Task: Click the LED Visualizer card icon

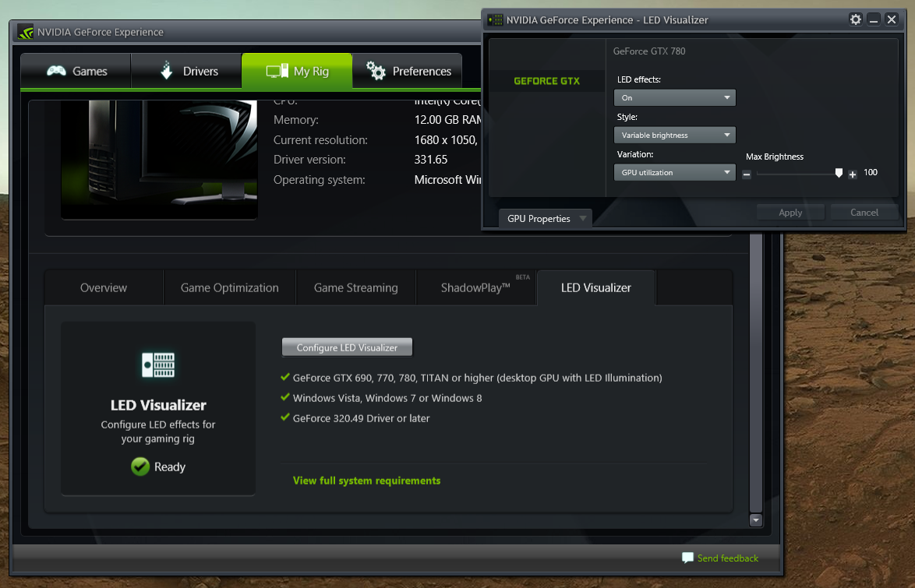Action: click(x=158, y=365)
